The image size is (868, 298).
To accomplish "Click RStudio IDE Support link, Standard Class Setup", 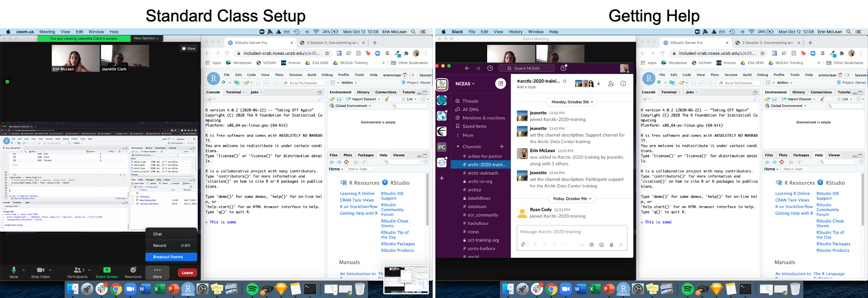I will click(392, 196).
